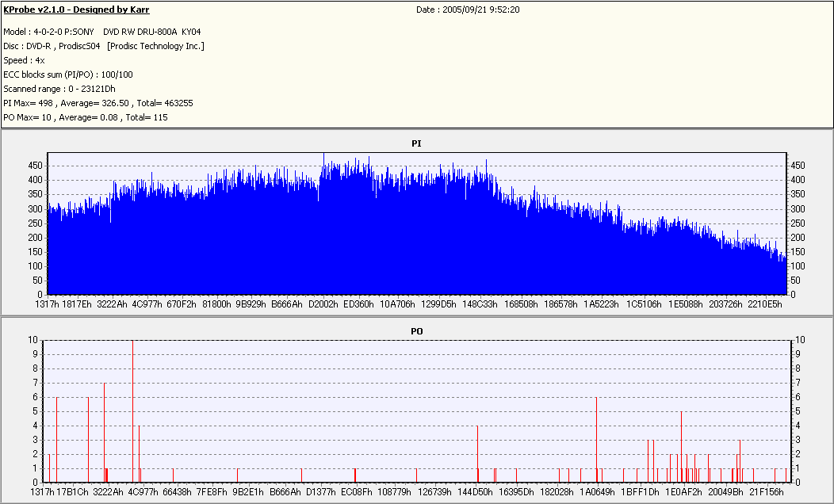
Task: Click the underlined KProbe v2.1.0 title
Action: [76, 10]
